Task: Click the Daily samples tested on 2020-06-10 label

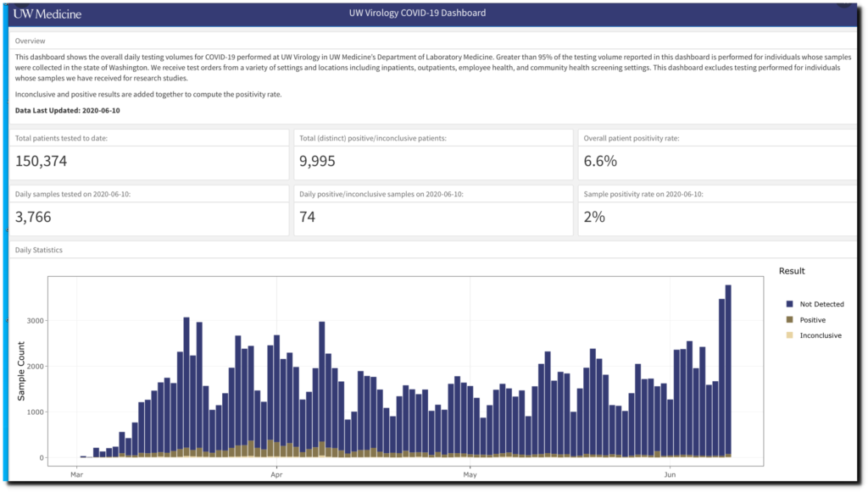Action: point(73,194)
